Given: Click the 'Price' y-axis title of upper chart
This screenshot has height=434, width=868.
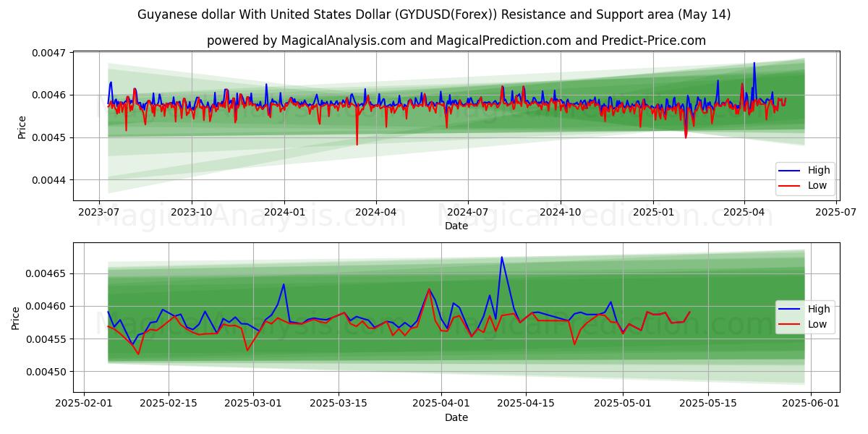Looking at the screenshot, I should tap(22, 127).
